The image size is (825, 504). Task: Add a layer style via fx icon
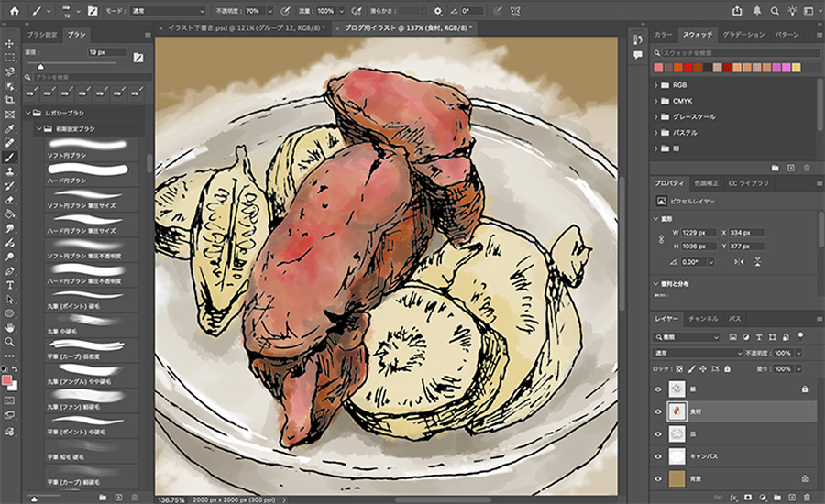click(734, 497)
